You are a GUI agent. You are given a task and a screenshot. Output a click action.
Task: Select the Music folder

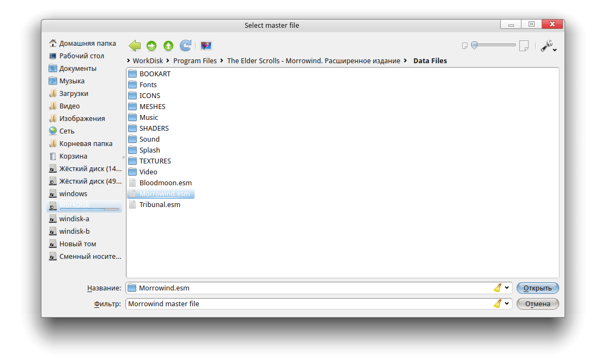click(x=143, y=118)
